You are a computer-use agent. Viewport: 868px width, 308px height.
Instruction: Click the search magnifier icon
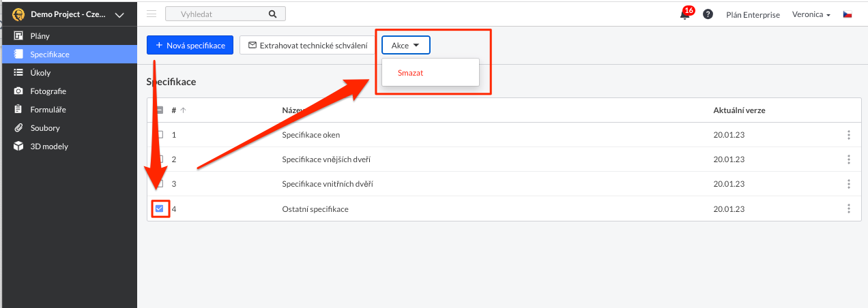[x=273, y=14]
